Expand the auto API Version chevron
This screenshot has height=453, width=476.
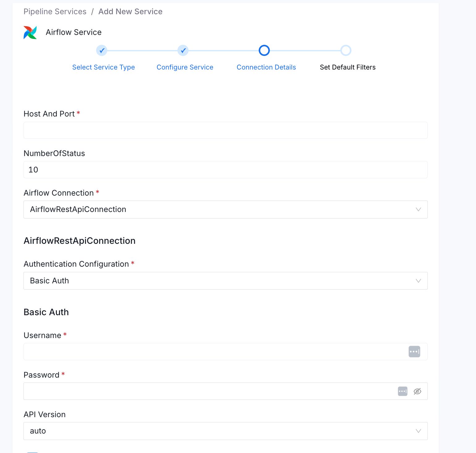pyautogui.click(x=419, y=431)
